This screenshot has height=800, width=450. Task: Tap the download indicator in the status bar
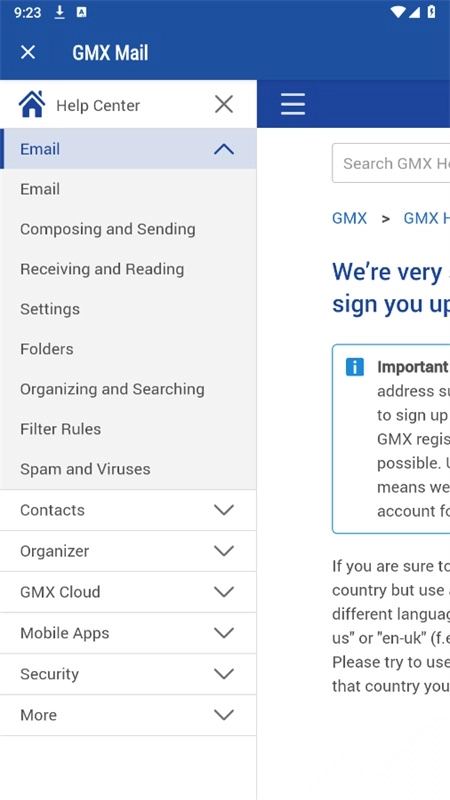click(x=60, y=12)
